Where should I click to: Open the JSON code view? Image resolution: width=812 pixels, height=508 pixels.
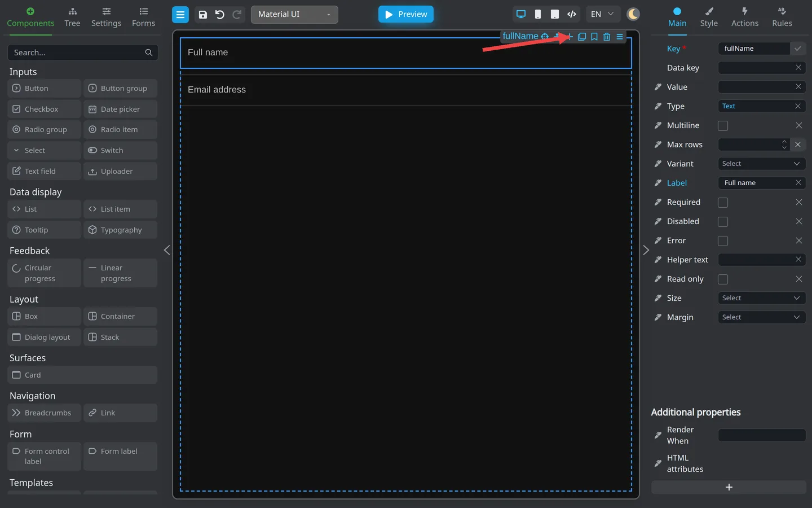click(x=572, y=14)
